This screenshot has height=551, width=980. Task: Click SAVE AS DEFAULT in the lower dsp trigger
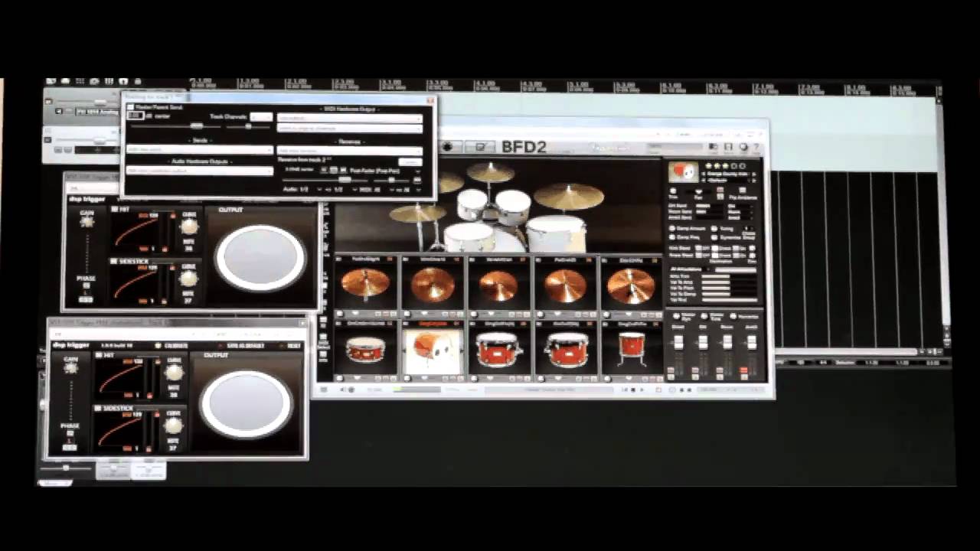(242, 345)
